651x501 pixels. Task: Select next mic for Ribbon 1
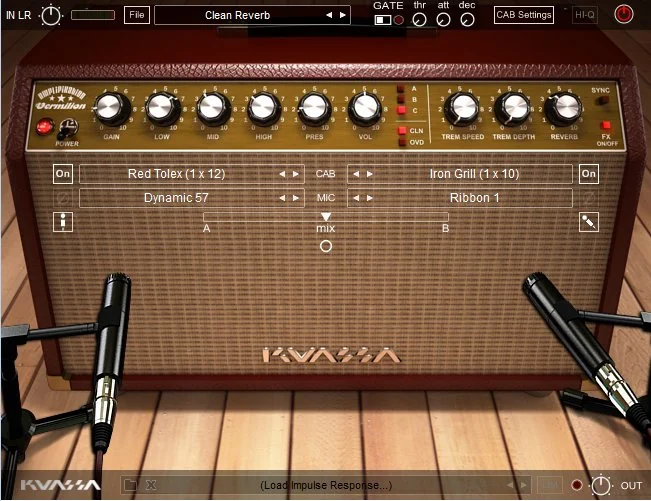click(370, 198)
